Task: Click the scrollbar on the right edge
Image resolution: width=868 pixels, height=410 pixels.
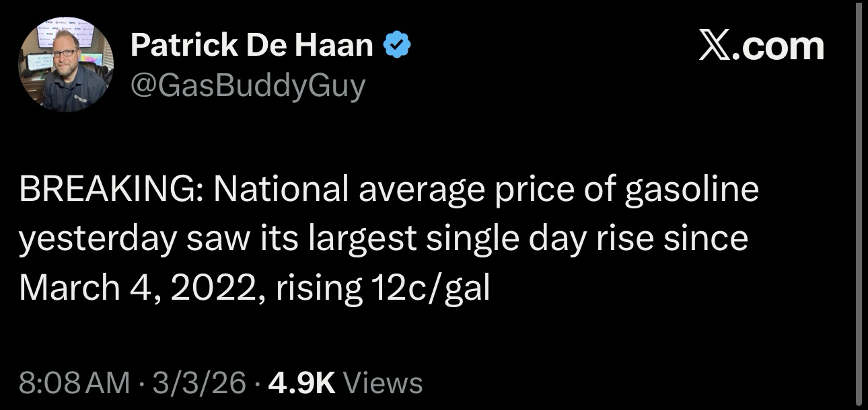Action: click(858, 202)
